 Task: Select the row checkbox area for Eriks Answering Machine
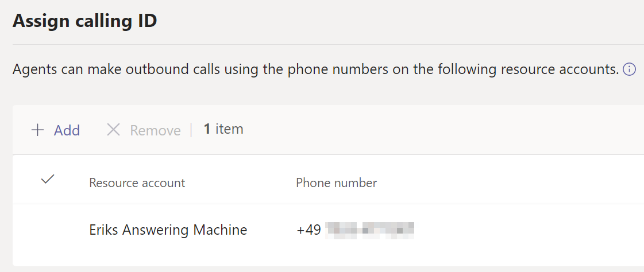[48, 230]
